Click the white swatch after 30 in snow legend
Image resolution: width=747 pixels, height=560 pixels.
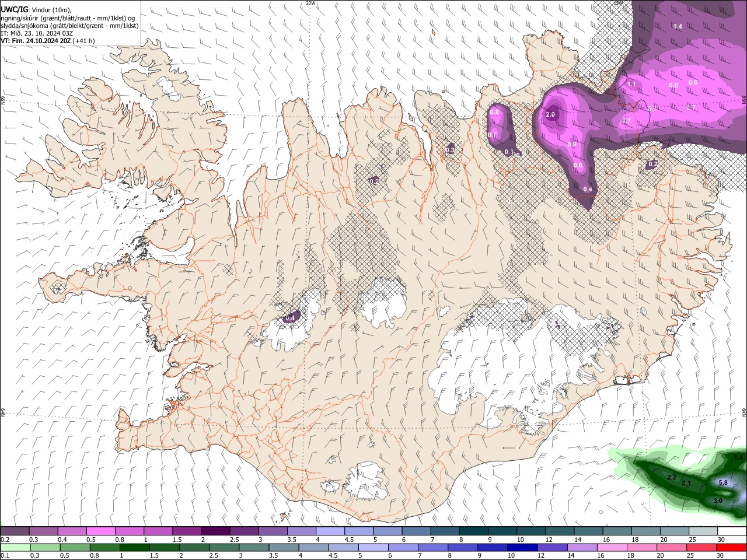coord(731,531)
